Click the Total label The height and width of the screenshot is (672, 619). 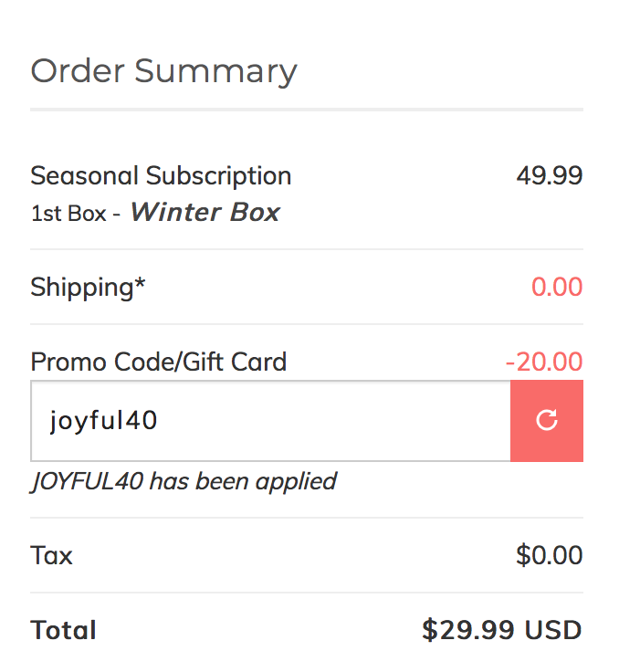coord(63,630)
